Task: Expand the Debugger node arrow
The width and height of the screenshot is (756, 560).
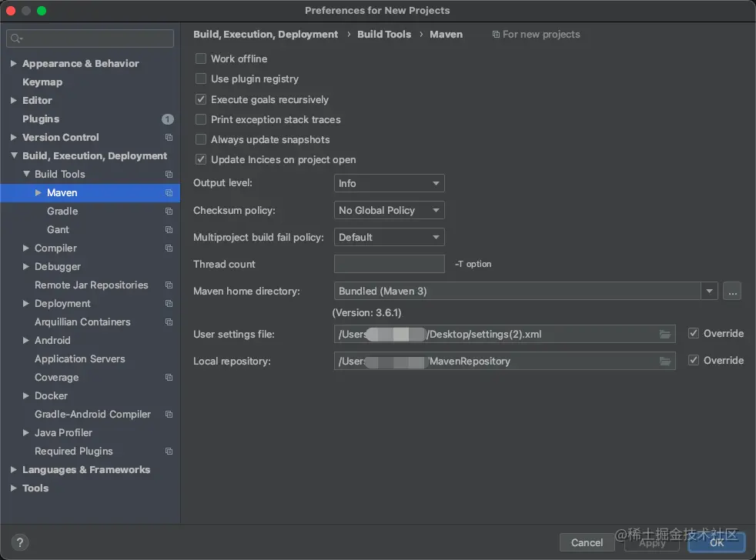Action: pos(26,266)
